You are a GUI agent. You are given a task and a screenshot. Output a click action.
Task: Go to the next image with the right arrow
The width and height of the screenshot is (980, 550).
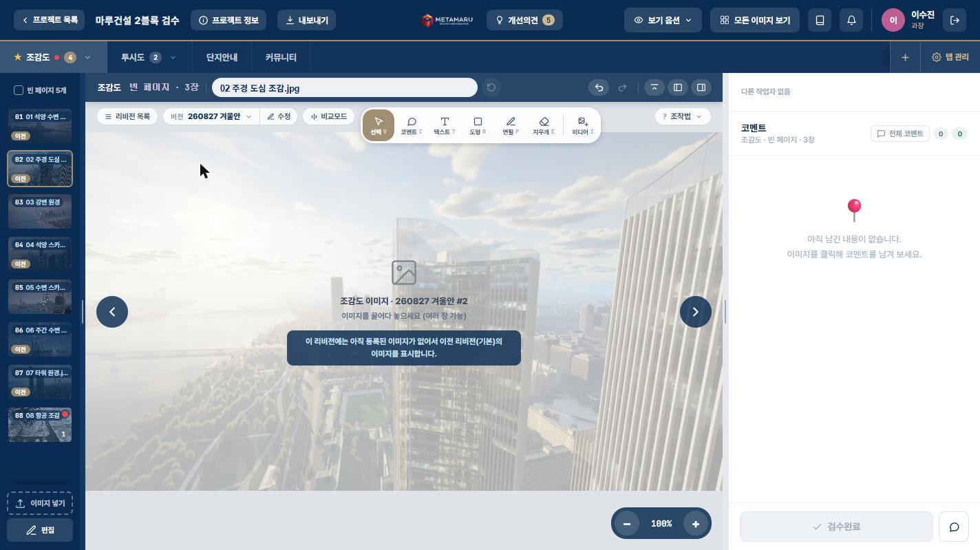pyautogui.click(x=696, y=312)
